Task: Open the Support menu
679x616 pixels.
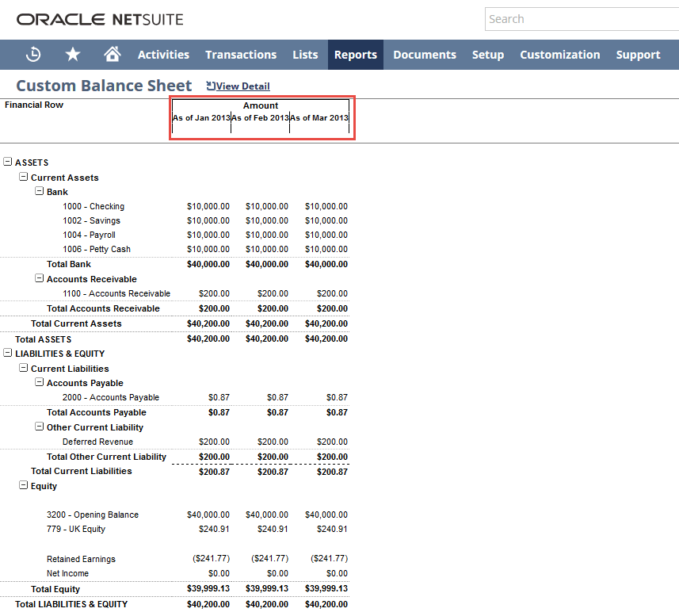Action: pyautogui.click(x=639, y=55)
